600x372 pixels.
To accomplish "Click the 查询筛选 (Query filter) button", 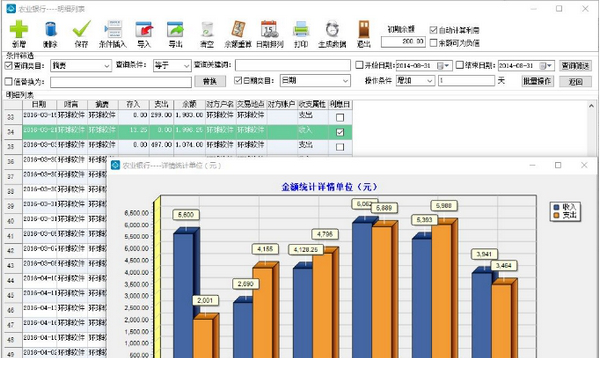I will tap(575, 66).
